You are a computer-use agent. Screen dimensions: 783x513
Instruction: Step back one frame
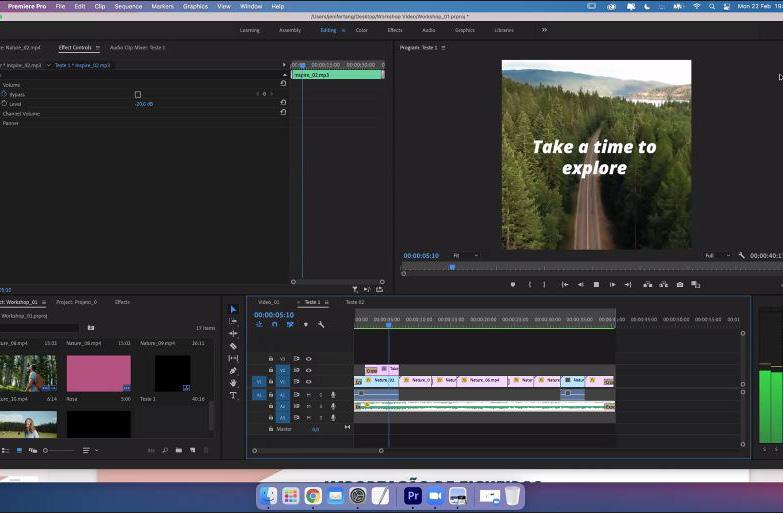[581, 285]
